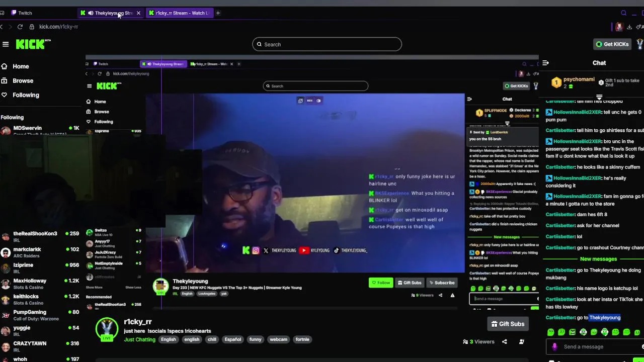Open r1cky_rr channel avatar

pyautogui.click(x=107, y=329)
